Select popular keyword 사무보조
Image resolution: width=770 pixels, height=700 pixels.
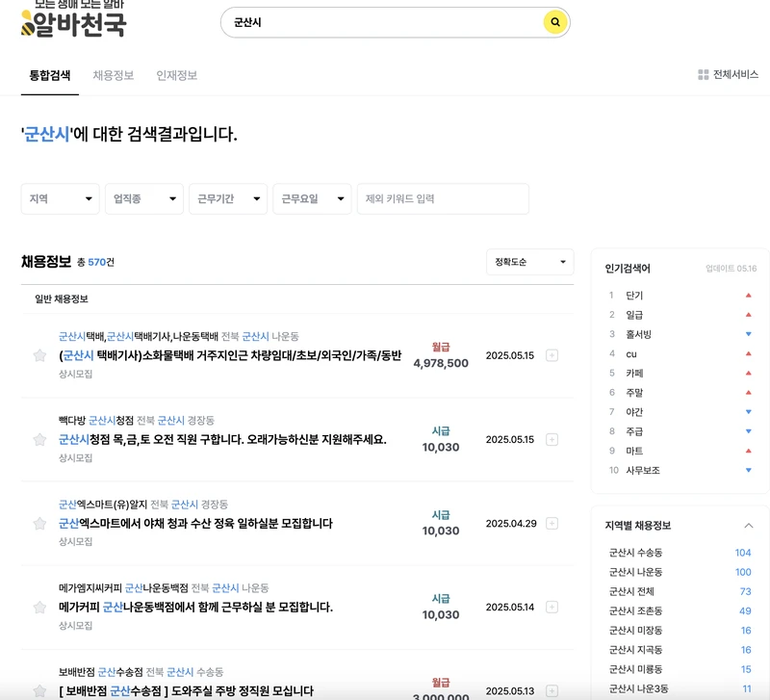pos(643,471)
